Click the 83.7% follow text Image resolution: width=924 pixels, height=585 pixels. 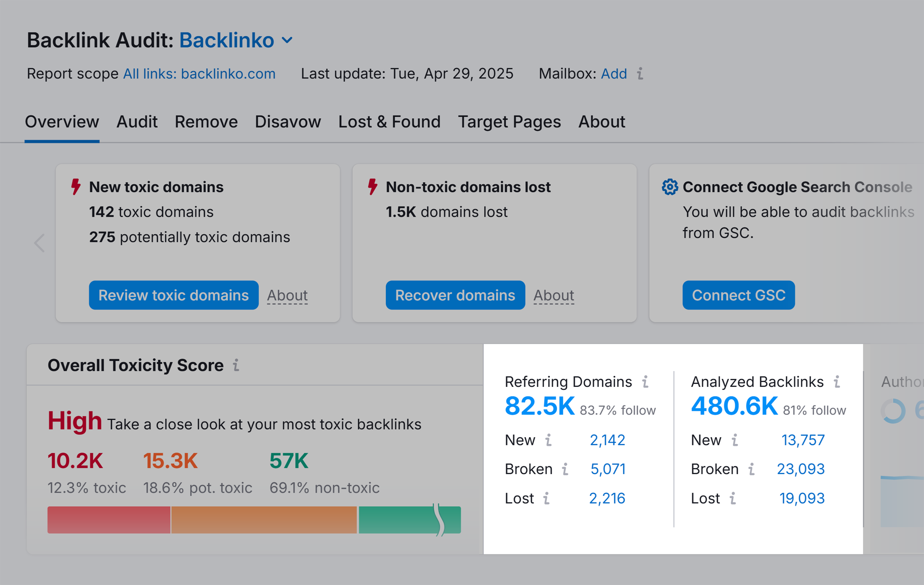pos(618,410)
